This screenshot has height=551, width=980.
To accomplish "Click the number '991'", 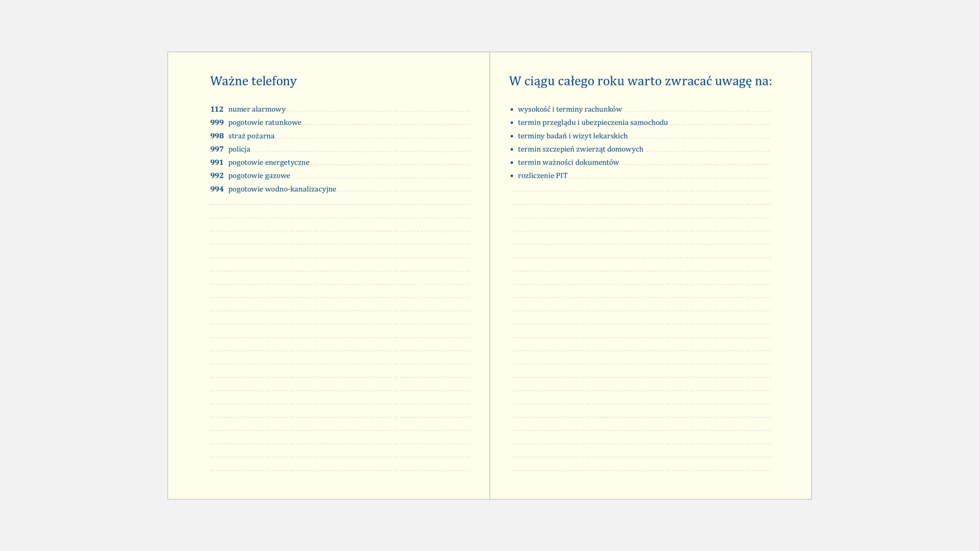I will tap(217, 162).
